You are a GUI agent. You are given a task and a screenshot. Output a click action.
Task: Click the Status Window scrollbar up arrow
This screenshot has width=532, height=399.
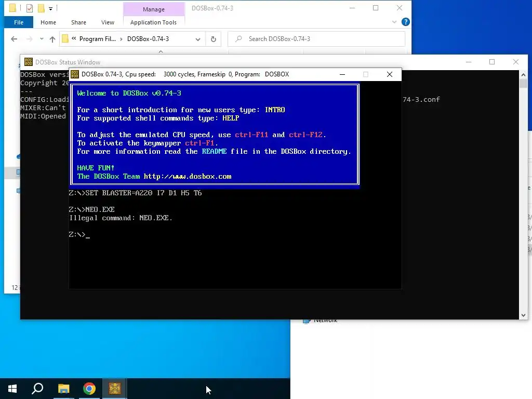(x=523, y=75)
